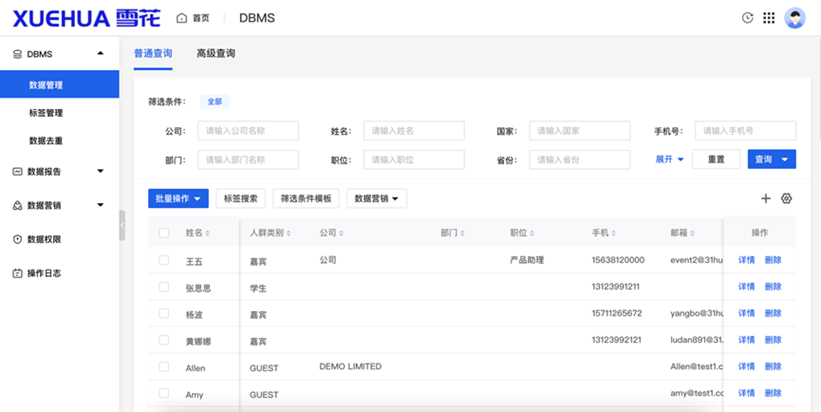Select the checkbox for row Allen
The height and width of the screenshot is (412, 821).
point(164,367)
